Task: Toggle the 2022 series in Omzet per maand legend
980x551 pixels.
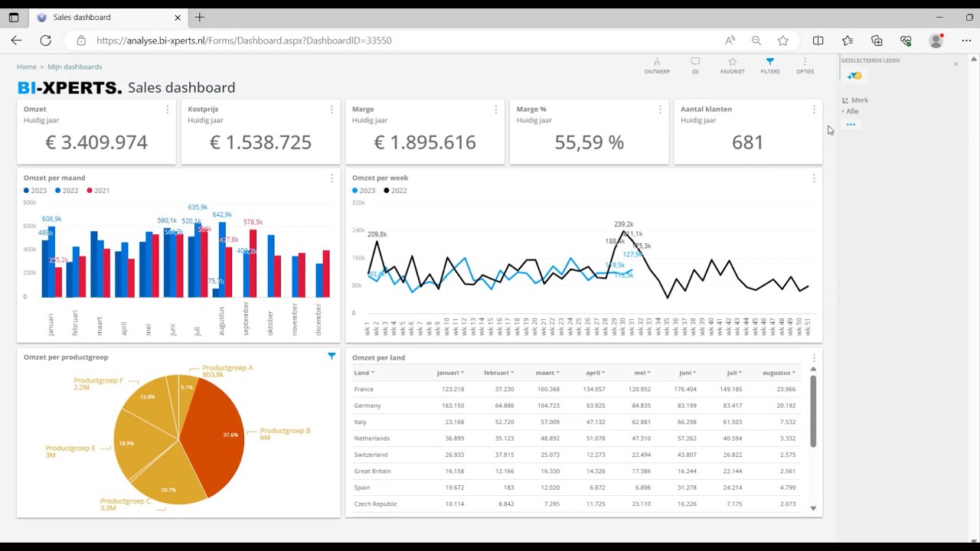Action: coord(67,191)
